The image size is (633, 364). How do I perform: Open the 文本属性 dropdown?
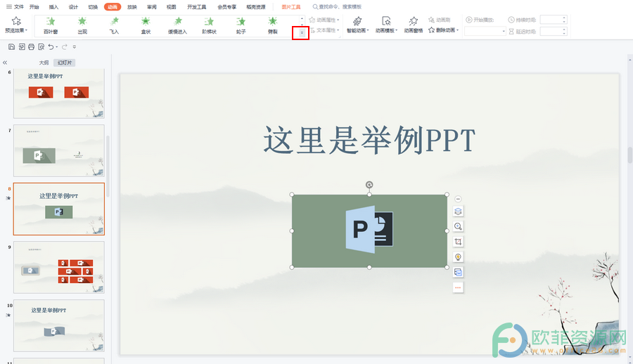(x=324, y=30)
